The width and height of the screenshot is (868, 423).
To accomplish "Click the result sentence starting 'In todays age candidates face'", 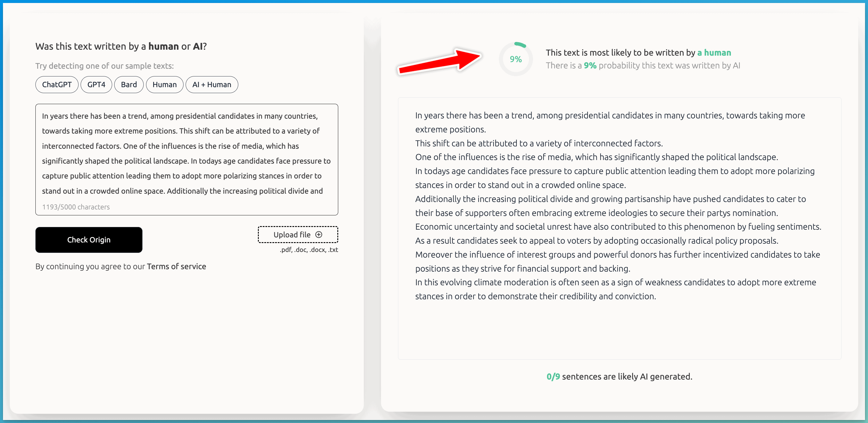I will 615,178.
